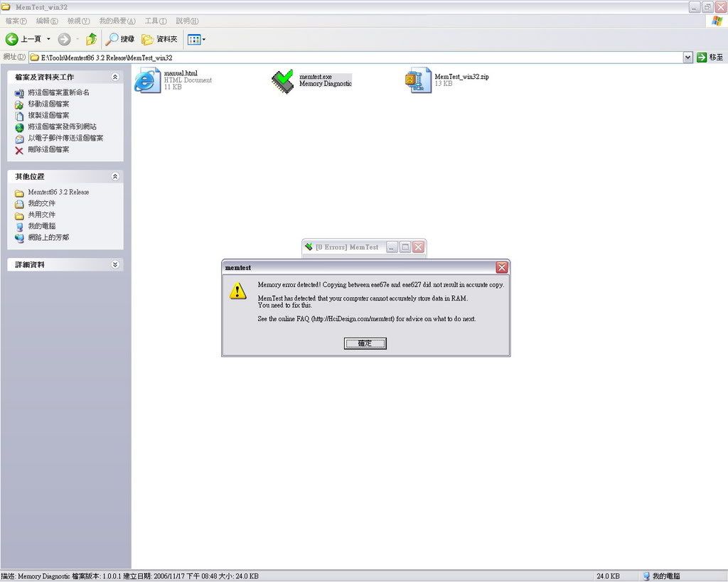Click the My Documents sidebar icon

(19, 204)
